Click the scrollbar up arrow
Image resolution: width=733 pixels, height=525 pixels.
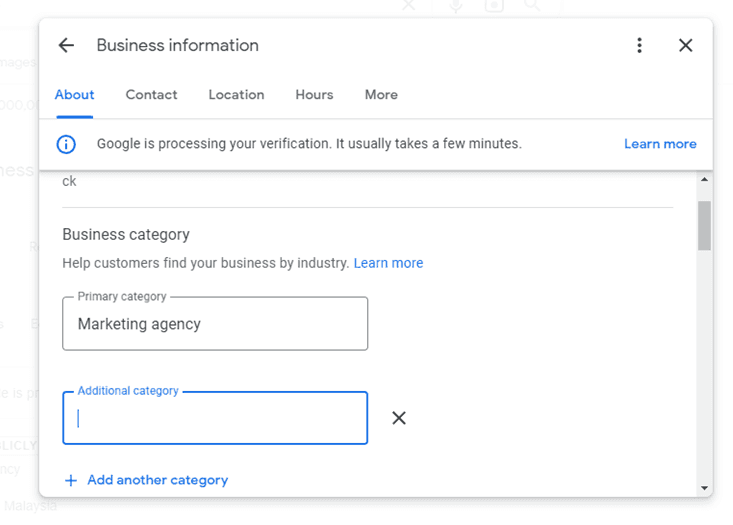704,180
